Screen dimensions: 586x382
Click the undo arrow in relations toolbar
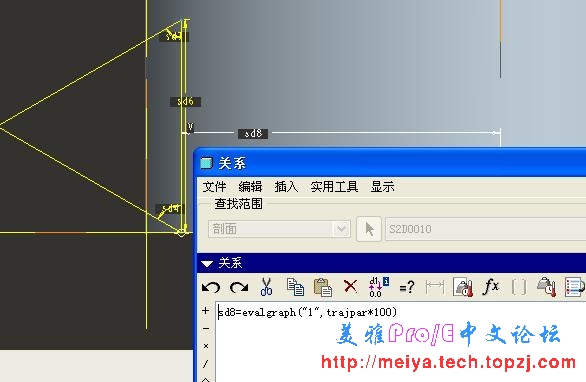(x=211, y=287)
